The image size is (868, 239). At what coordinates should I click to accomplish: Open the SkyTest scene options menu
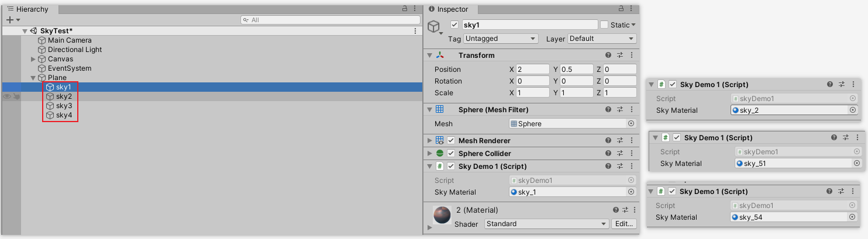415,31
